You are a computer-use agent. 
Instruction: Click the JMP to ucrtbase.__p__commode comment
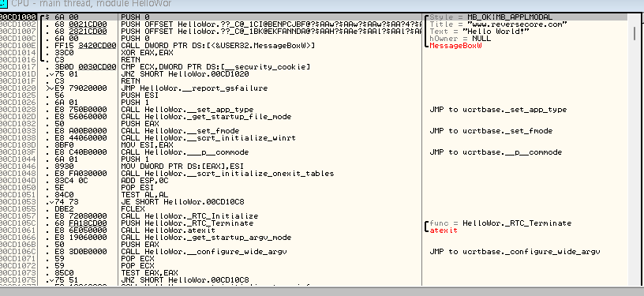point(496,152)
